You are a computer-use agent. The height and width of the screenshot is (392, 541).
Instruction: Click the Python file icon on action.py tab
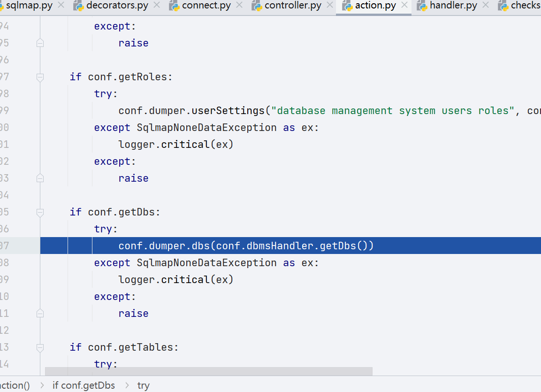tap(347, 6)
